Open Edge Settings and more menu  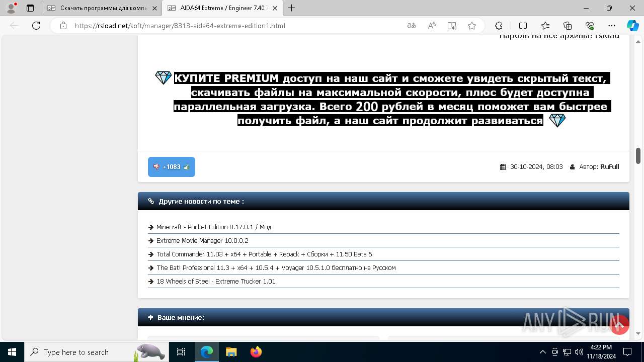[x=612, y=26]
